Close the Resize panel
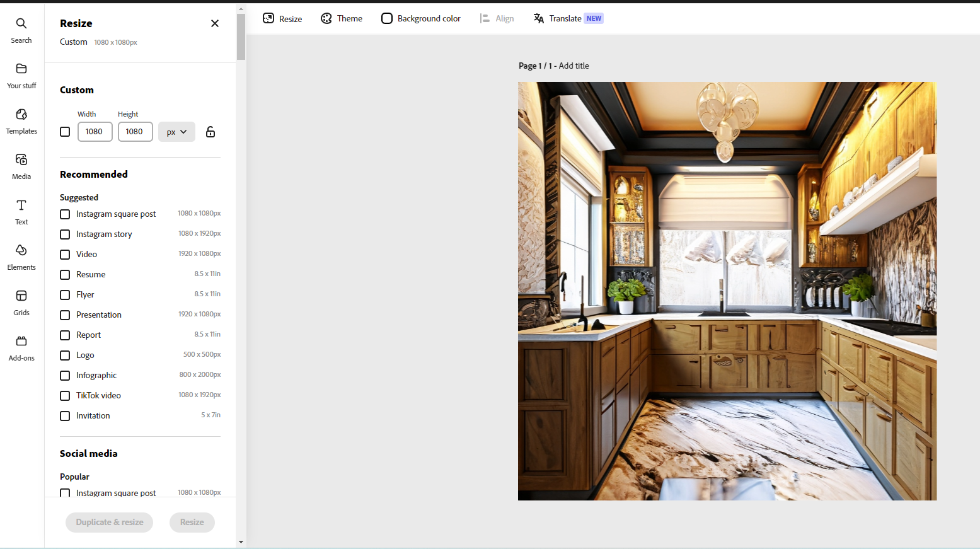This screenshot has height=549, width=980. 215,23
